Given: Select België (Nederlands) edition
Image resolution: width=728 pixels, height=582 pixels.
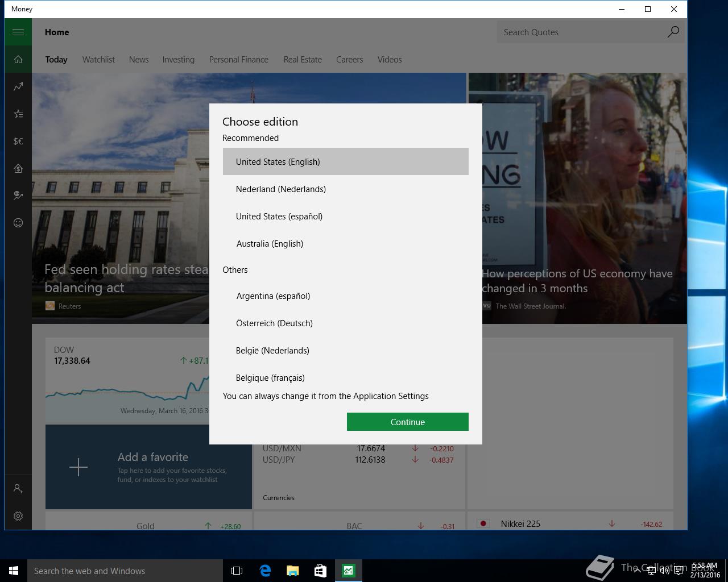Looking at the screenshot, I should 346,350.
